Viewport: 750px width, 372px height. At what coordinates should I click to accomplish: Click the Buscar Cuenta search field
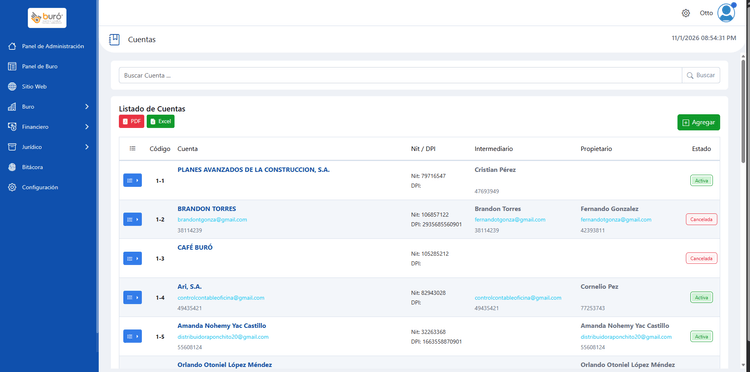400,75
